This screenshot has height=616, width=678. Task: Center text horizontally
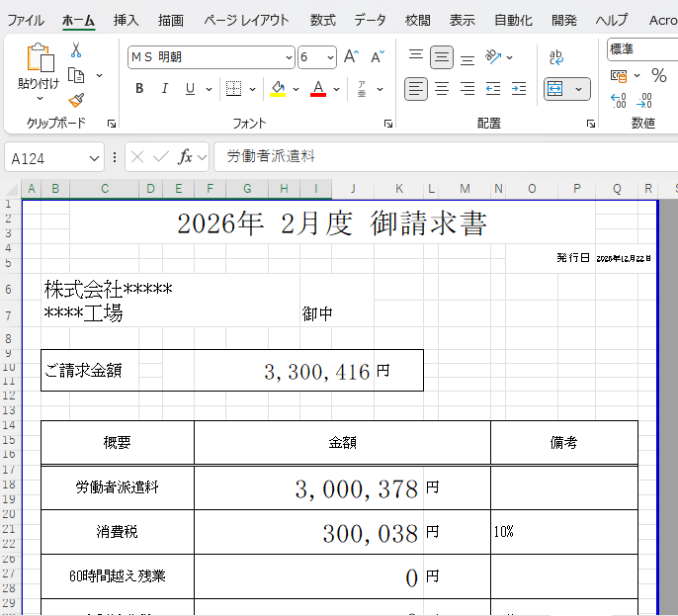click(442, 89)
